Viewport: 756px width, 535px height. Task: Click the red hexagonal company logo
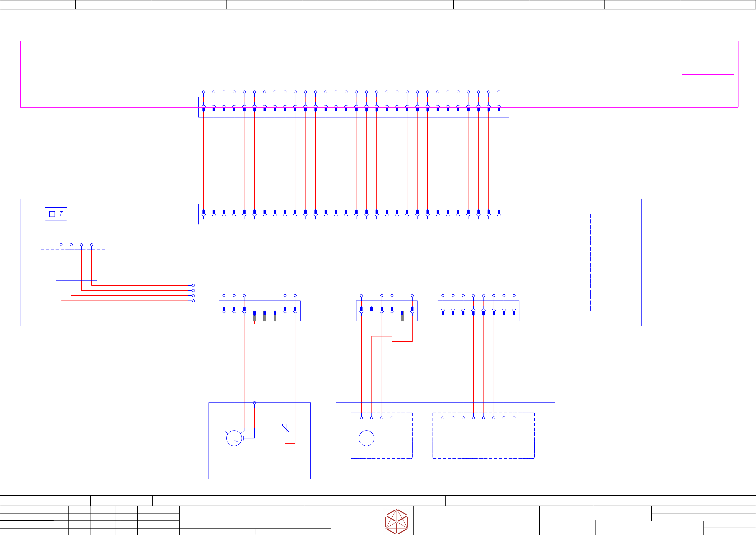(x=397, y=522)
